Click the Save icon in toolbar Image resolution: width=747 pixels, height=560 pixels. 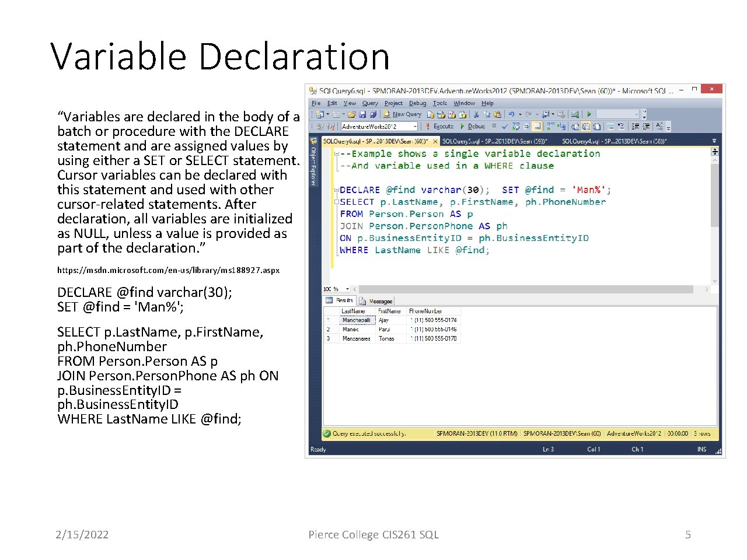(x=362, y=114)
